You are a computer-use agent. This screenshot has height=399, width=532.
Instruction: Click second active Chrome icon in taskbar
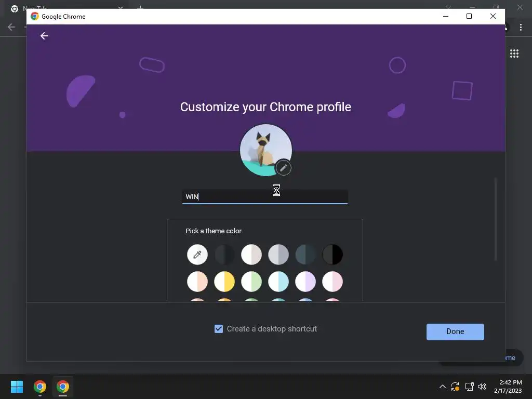(63, 387)
